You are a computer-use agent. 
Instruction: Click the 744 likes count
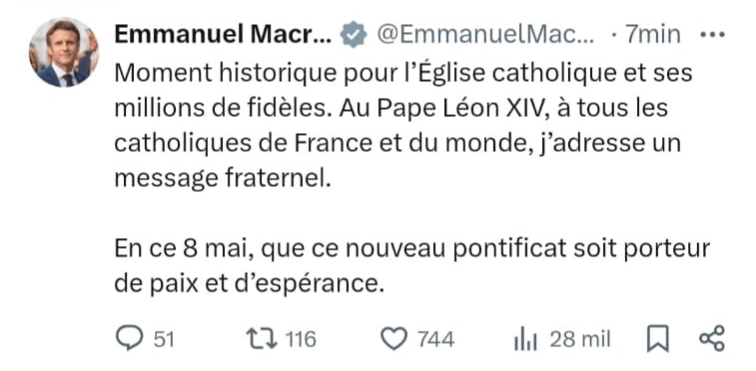pyautogui.click(x=436, y=339)
